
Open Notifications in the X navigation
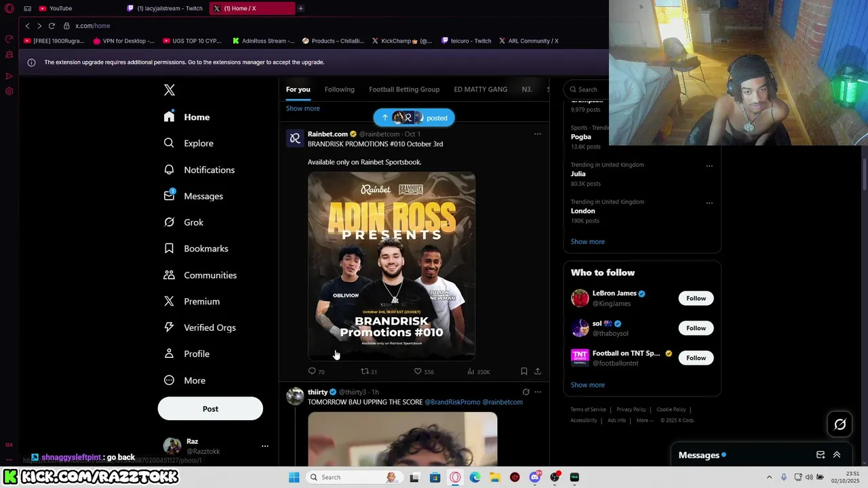coord(199,169)
